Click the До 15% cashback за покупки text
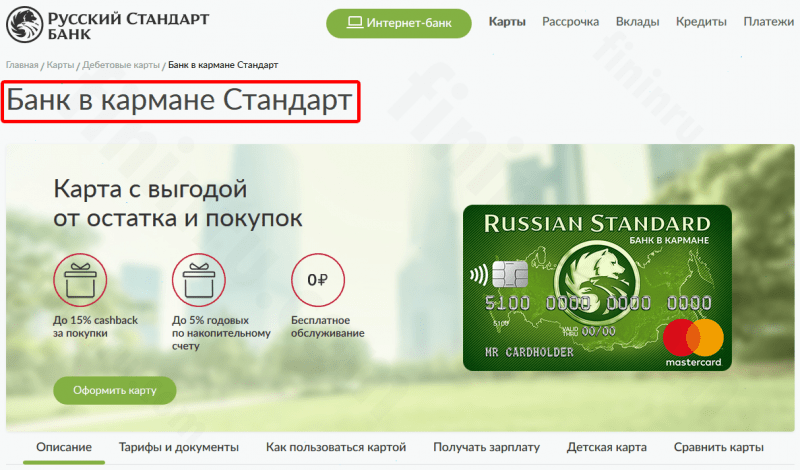Image resolution: width=800 pixels, height=470 pixels. click(95, 327)
